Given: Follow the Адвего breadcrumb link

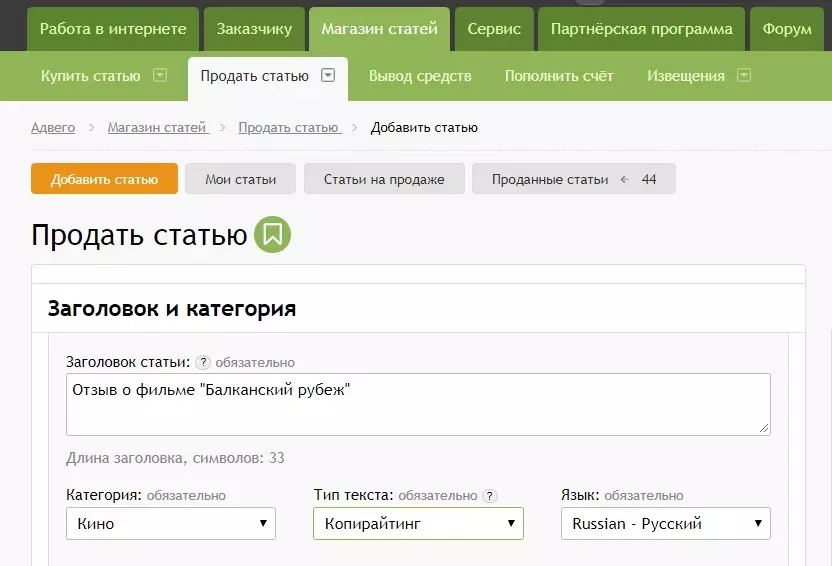Looking at the screenshot, I should point(53,127).
